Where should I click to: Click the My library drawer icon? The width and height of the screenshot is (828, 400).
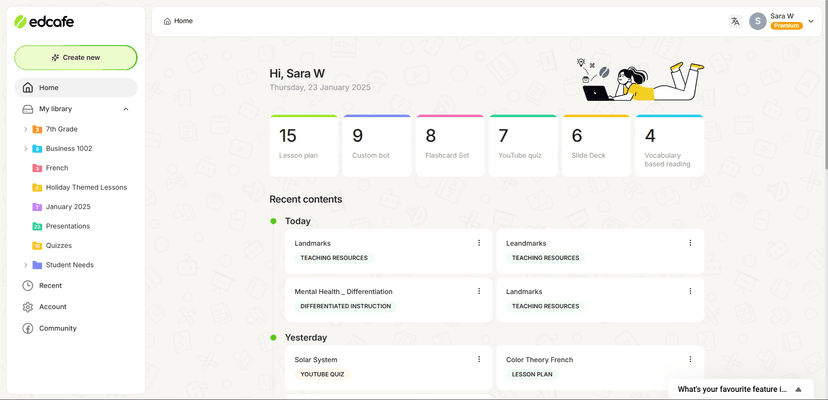[27, 109]
